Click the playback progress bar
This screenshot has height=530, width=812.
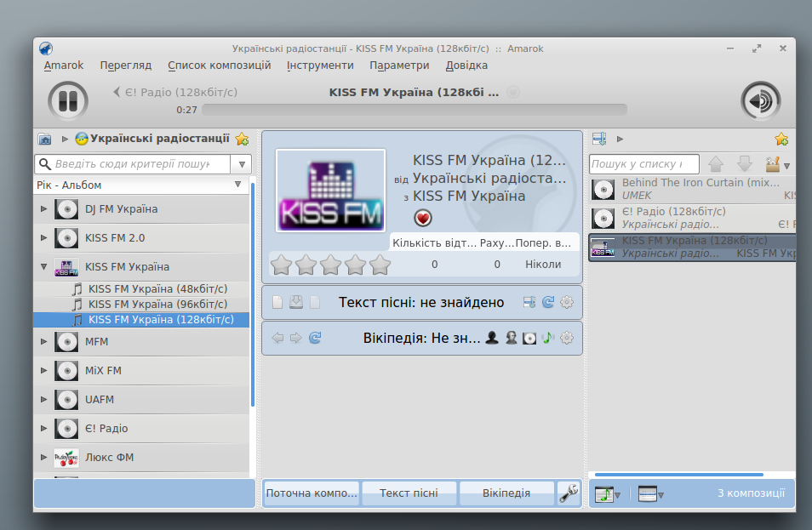point(415,110)
